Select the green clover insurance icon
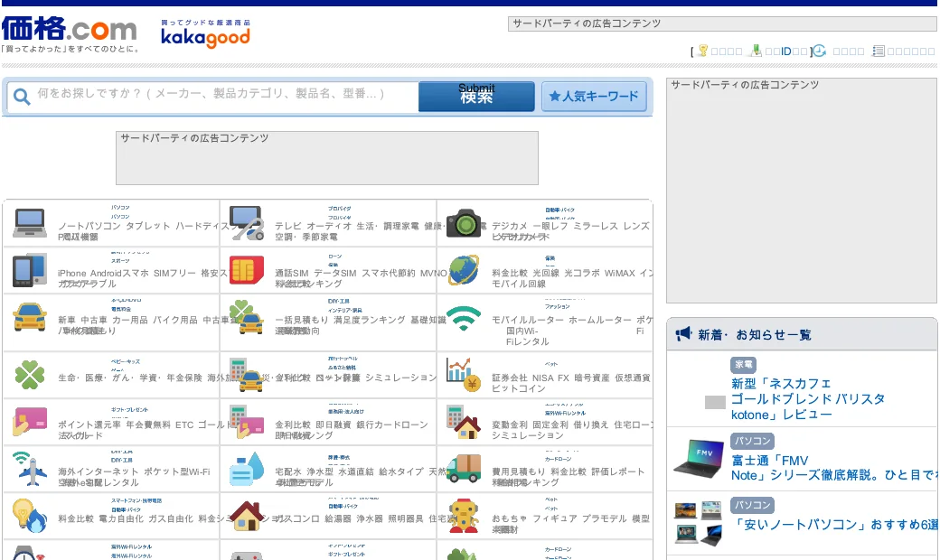Screen dimensions: 940x560 coord(29,375)
